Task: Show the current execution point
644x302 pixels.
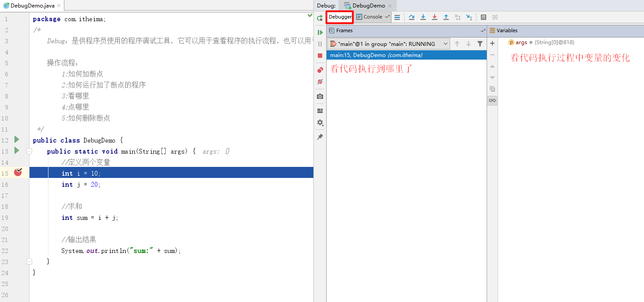Action: [397, 17]
